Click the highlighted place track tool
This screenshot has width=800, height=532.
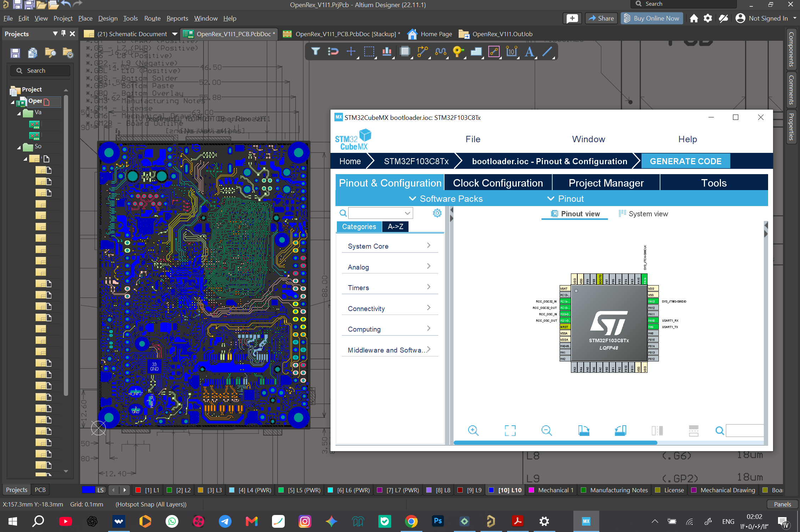[x=494, y=52]
